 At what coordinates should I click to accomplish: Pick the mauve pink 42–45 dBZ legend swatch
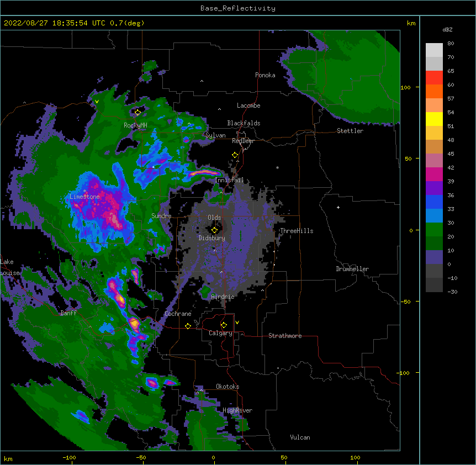434,161
